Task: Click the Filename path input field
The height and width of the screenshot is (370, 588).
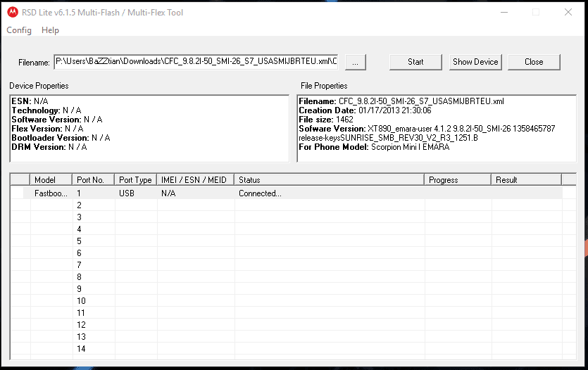Action: pos(196,62)
